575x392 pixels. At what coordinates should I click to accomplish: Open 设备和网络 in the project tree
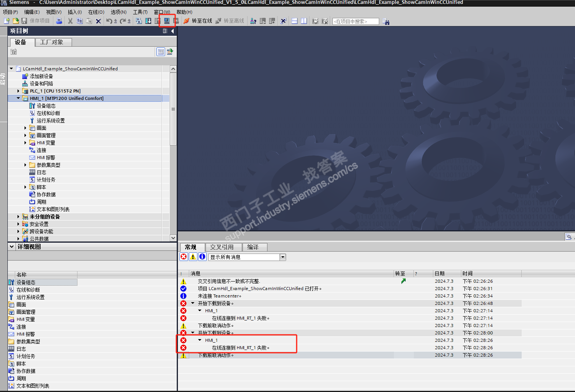(x=41, y=84)
